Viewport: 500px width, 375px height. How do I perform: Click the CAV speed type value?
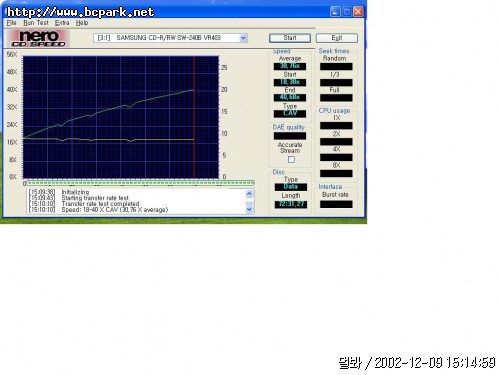290,113
